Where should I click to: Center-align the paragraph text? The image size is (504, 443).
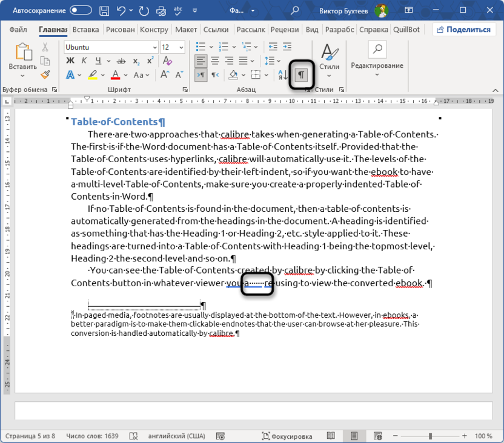[x=215, y=61]
